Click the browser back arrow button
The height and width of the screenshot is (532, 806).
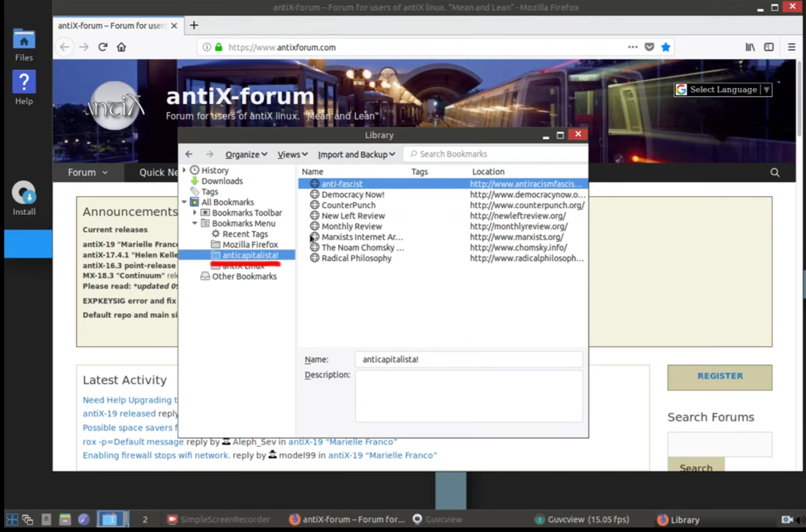tap(65, 47)
